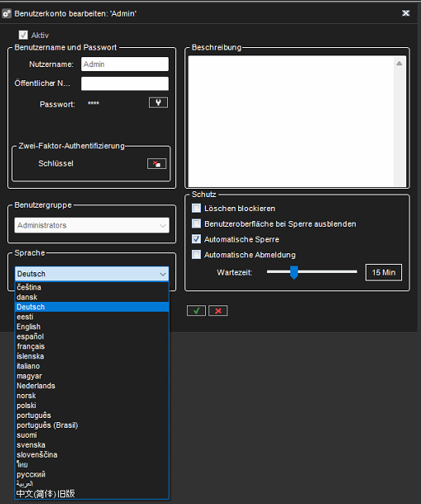Uncheck Automatische Sperre
The width and height of the screenshot is (421, 504).
(196, 239)
